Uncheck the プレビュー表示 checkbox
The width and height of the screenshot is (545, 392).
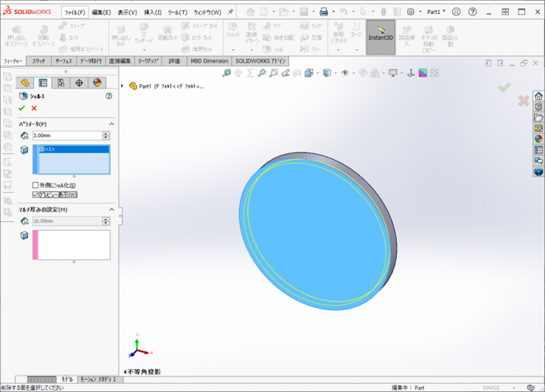tap(35, 195)
